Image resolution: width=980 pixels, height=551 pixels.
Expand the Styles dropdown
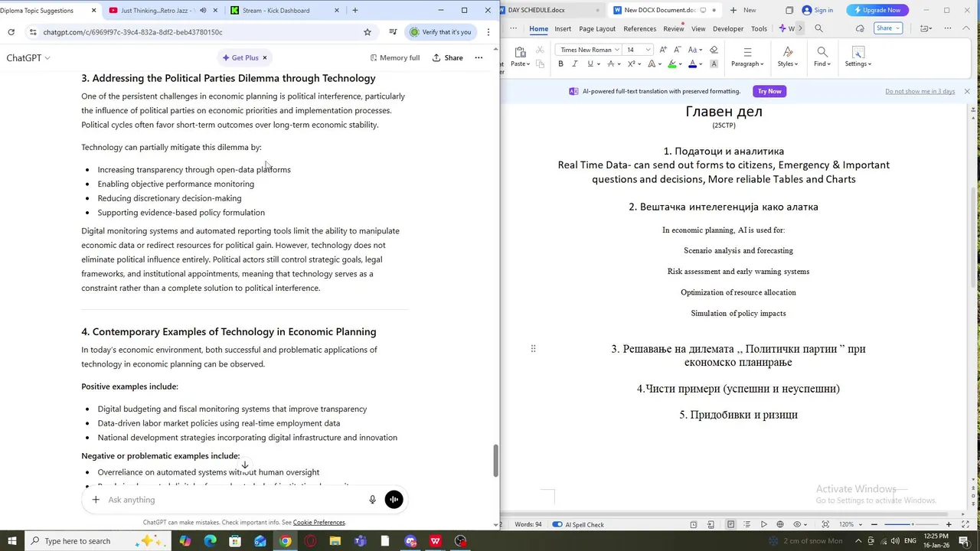[788, 64]
